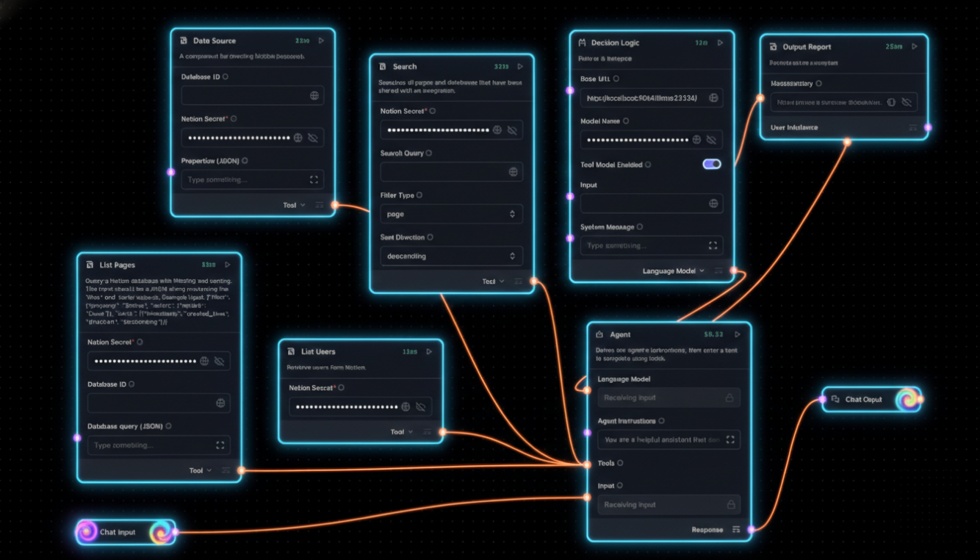Expand Properties (JSON) field in Data Source
This screenshot has height=560, width=980.
(x=314, y=179)
